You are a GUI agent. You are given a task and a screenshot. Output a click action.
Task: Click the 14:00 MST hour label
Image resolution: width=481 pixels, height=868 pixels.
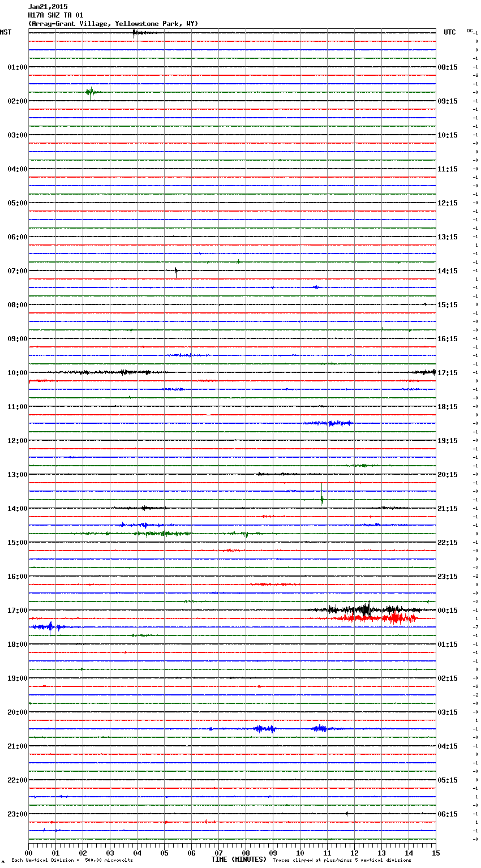(18, 509)
